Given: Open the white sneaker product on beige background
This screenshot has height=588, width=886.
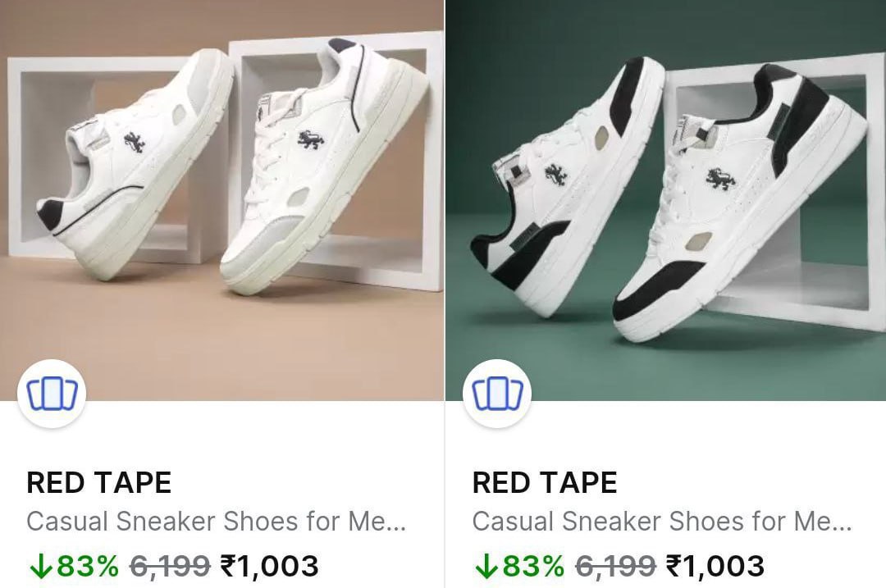Looking at the screenshot, I should click(x=221, y=180).
